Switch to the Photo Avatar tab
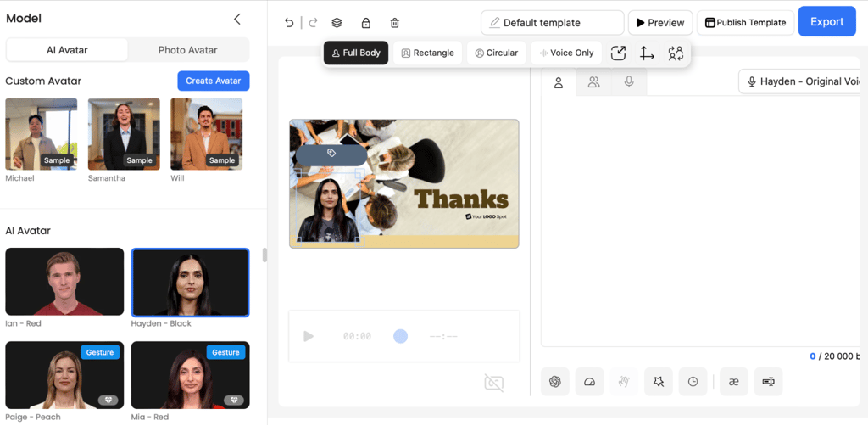The height and width of the screenshot is (426, 868). click(187, 50)
